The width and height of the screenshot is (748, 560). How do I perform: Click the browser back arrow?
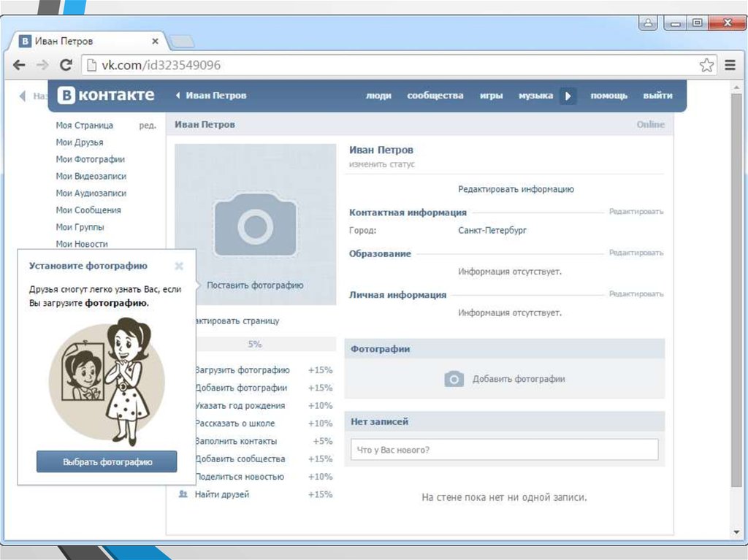[19, 65]
